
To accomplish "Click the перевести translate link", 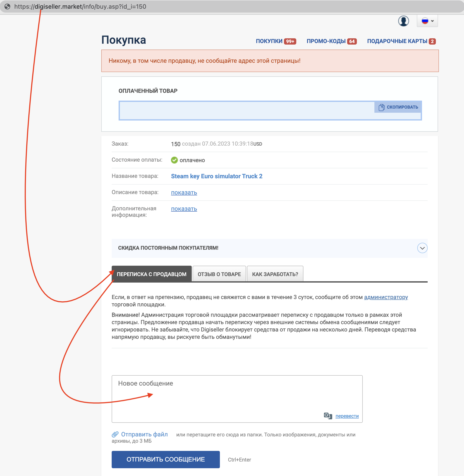I will tap(347, 416).
